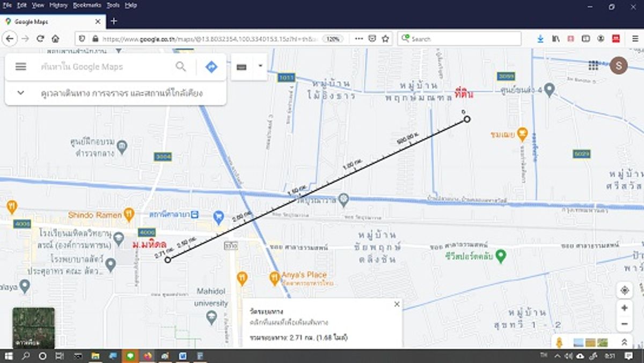Open the Firefox account icon
Viewport: 644px width, 363px height.
(601, 39)
